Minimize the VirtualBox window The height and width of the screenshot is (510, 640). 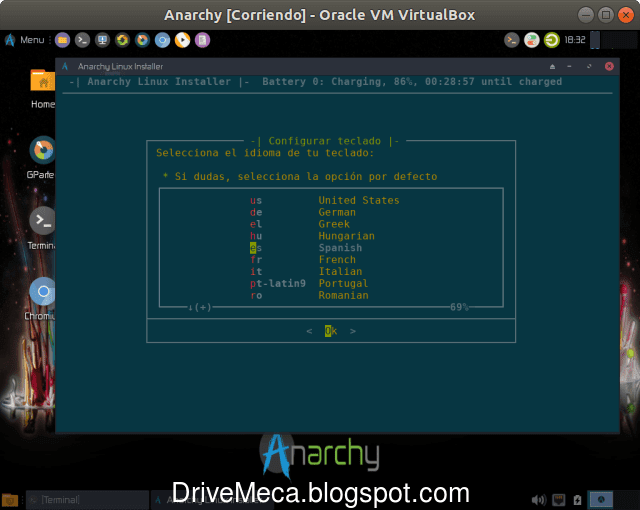pos(586,15)
